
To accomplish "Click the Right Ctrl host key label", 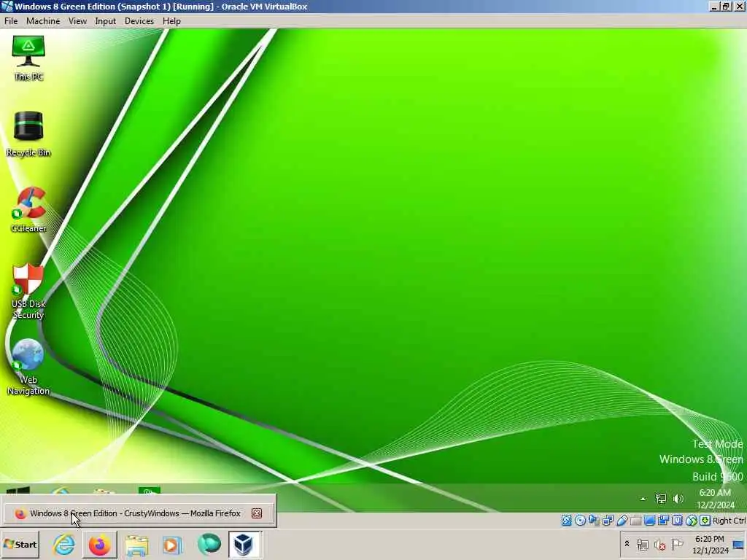I will 729,521.
